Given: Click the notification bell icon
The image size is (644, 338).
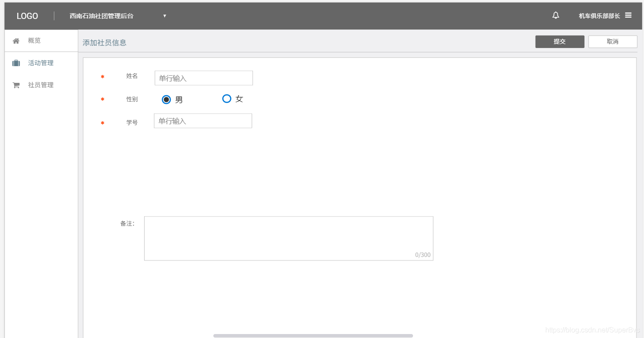Looking at the screenshot, I should point(555,15).
